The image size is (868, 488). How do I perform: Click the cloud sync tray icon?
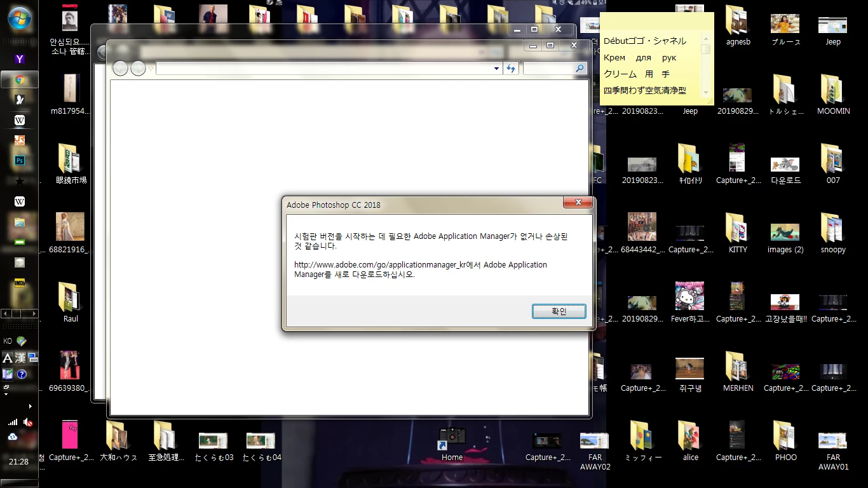[x=12, y=437]
